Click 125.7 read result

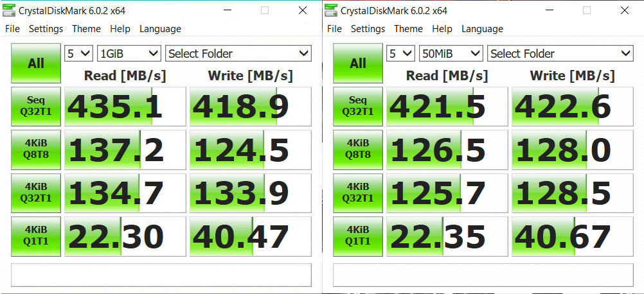(447, 193)
